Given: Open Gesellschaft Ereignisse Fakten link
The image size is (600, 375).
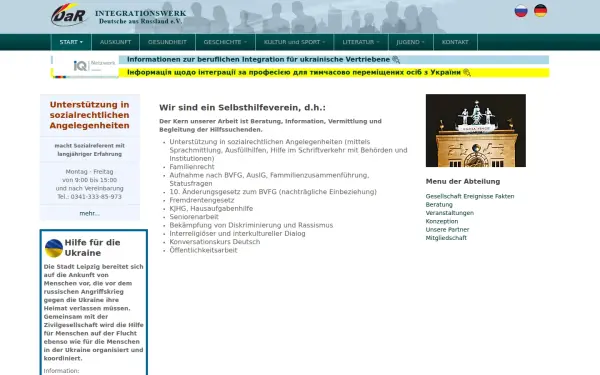Looking at the screenshot, I should coord(470,196).
